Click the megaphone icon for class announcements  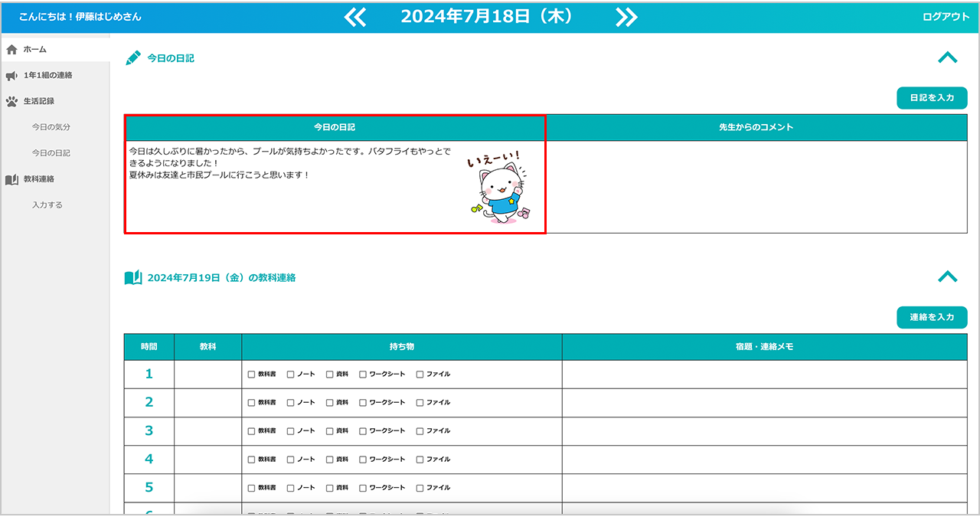11,76
